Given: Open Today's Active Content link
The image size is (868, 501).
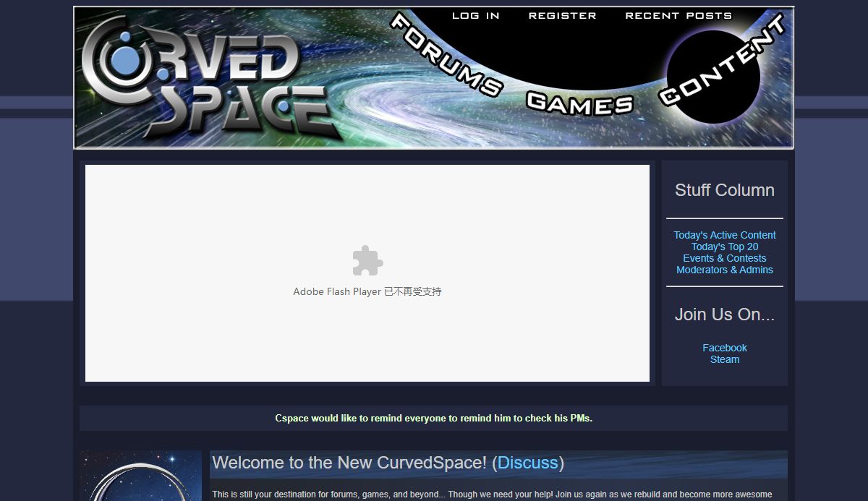Looking at the screenshot, I should 725,235.
